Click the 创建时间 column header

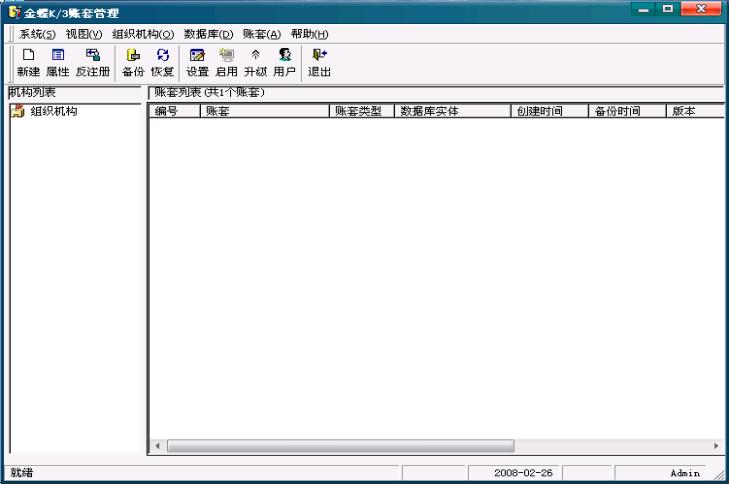tap(550, 111)
